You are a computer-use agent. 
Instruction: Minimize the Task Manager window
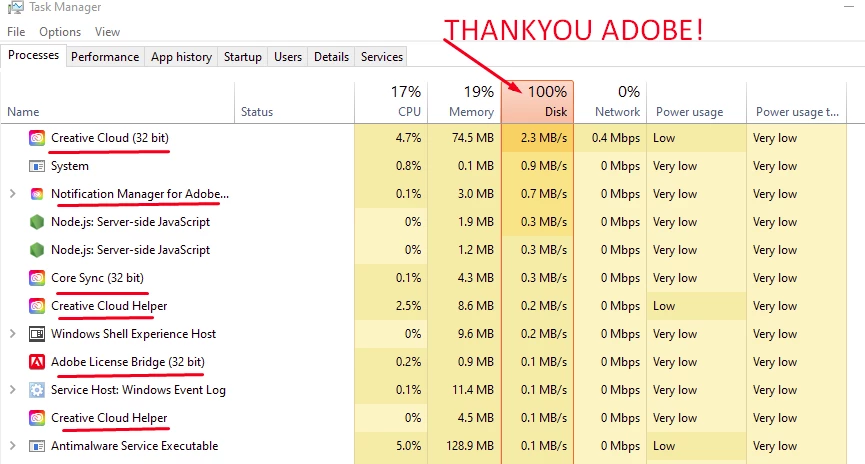(x=849, y=7)
